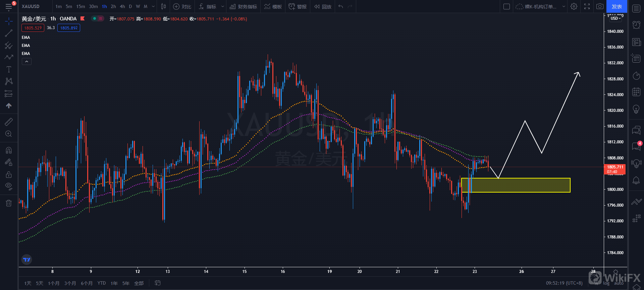The height and width of the screenshot is (290, 644).
Task: Open the alarm clock alerts panel
Action: click(636, 25)
